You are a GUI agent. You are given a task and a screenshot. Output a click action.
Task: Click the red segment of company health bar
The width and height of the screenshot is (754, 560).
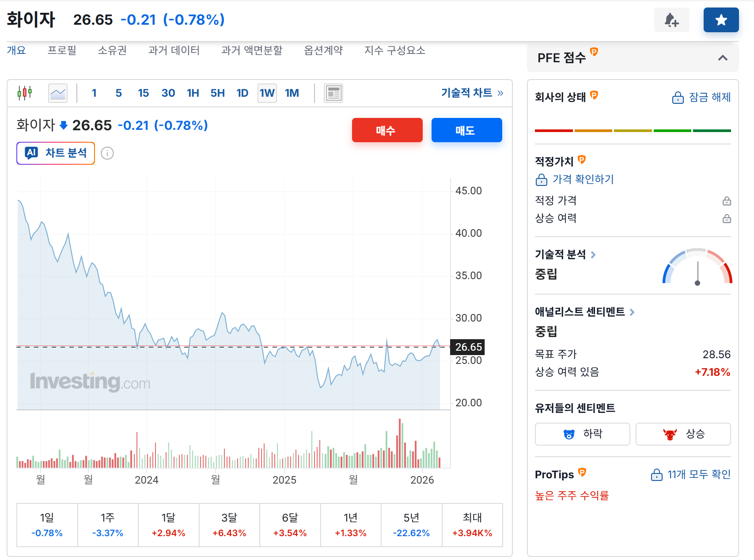[x=554, y=131]
